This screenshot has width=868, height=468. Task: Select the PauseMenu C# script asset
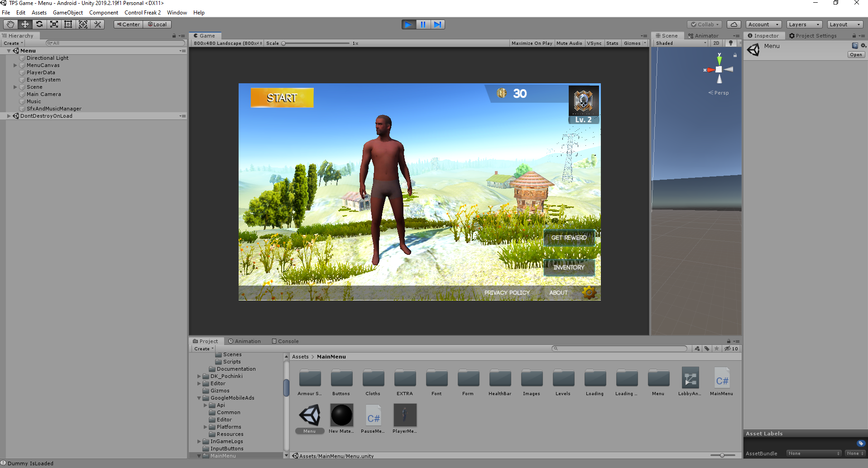373,416
